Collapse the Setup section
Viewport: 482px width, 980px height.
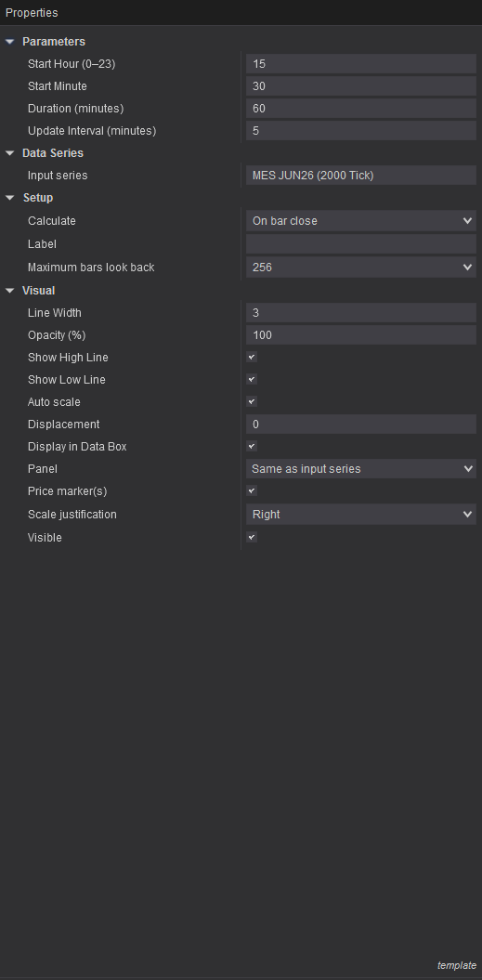9,198
